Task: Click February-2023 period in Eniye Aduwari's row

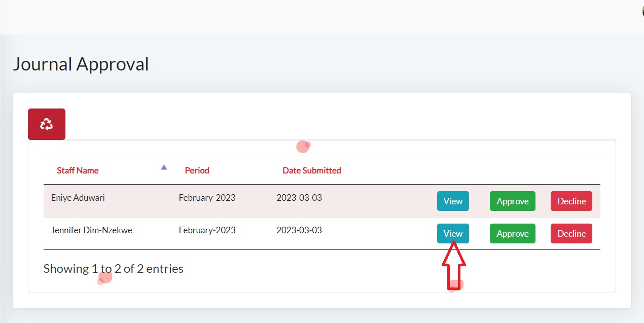Action: pos(207,198)
